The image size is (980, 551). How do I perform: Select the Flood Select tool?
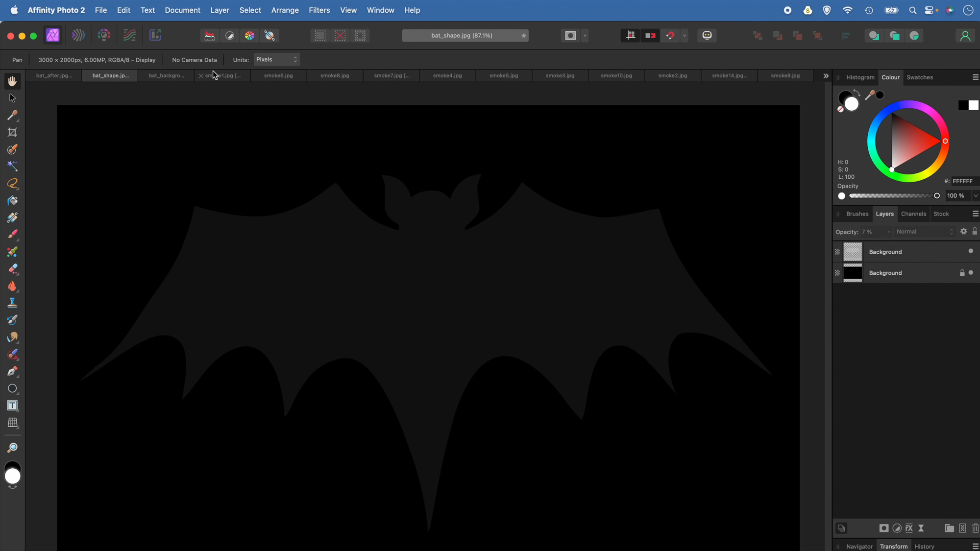(x=12, y=167)
